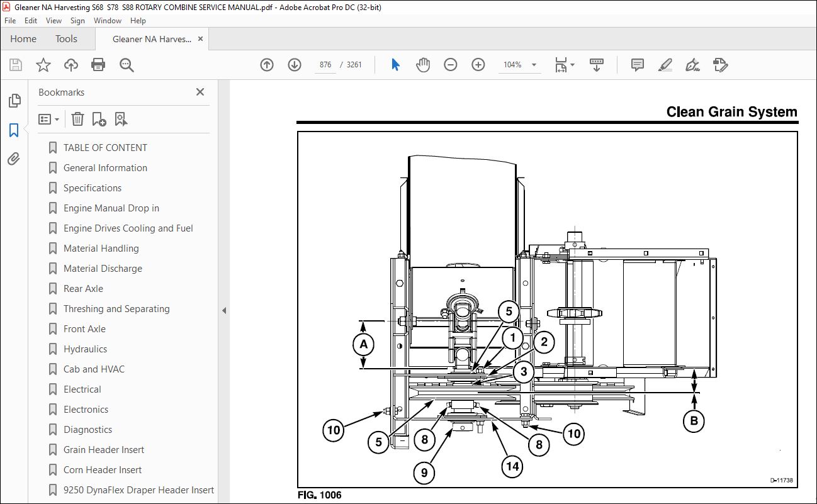This screenshot has height=504, width=817.
Task: Open Front Axle bookmark
Action: tap(84, 329)
